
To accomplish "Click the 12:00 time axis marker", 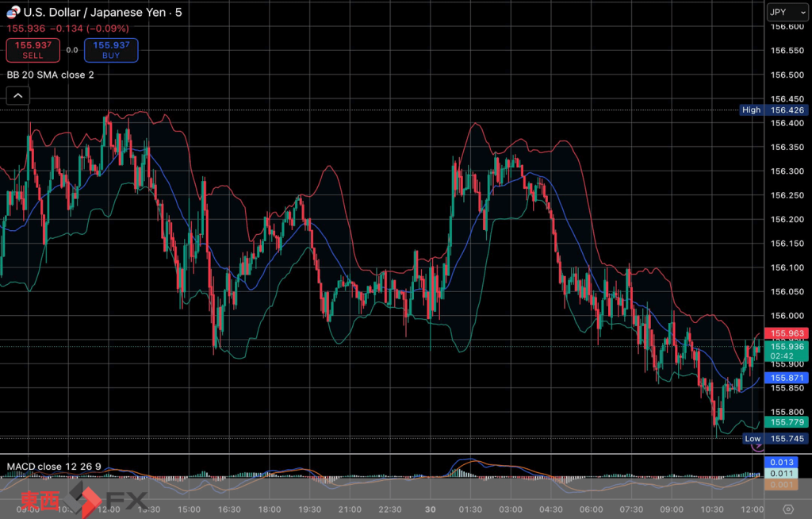I will pyautogui.click(x=752, y=509).
